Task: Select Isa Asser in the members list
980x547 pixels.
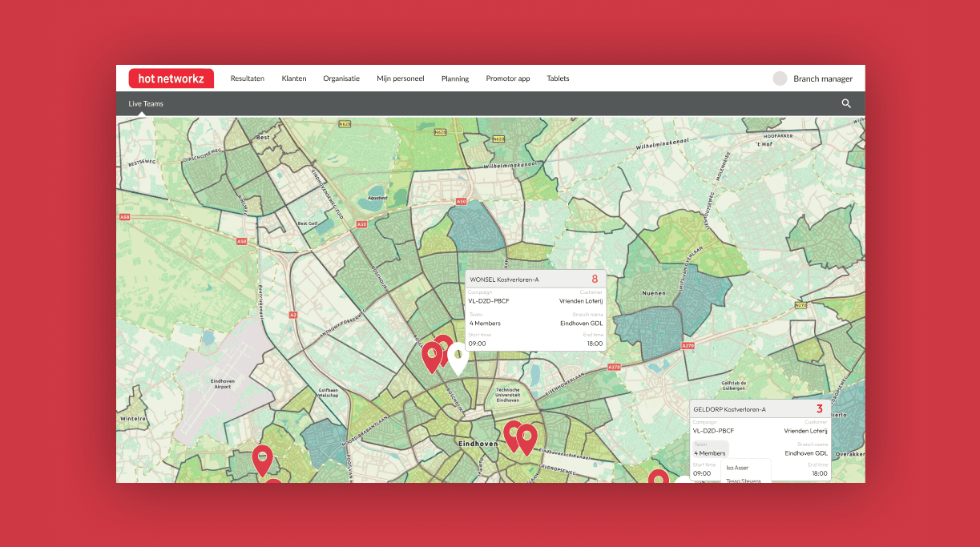Action: [737, 468]
